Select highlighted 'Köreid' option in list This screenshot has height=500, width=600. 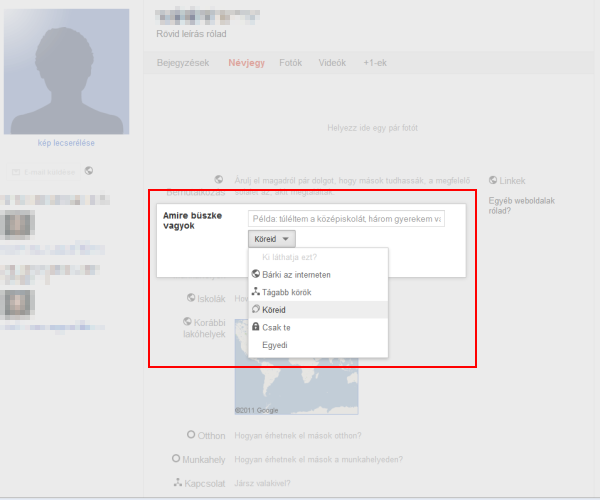click(x=274, y=310)
